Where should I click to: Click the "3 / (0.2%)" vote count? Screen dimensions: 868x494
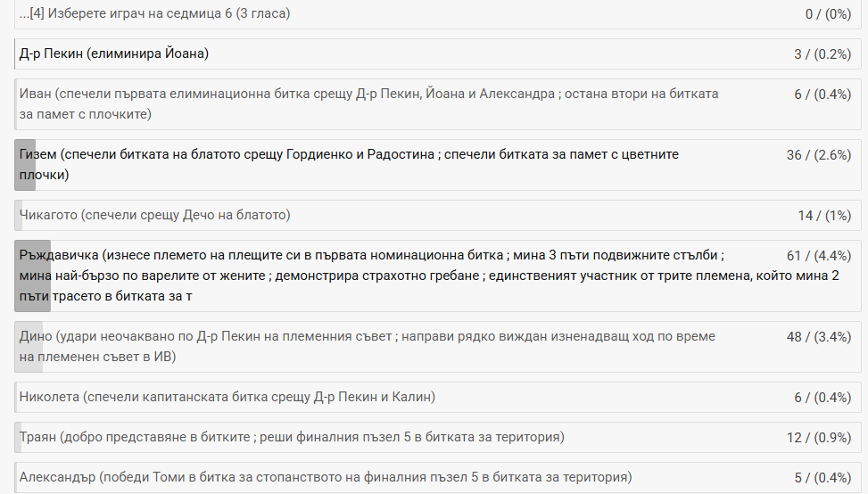[823, 54]
